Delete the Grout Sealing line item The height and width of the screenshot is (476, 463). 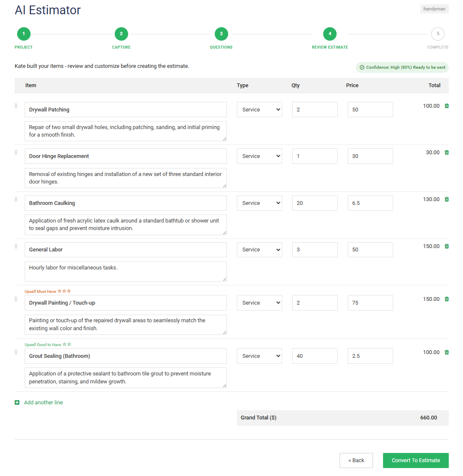click(446, 352)
